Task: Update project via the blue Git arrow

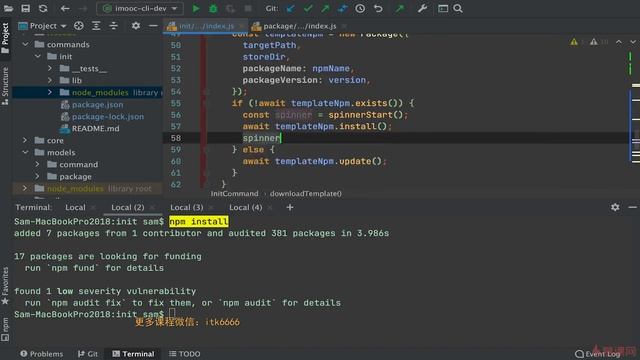Action: [x=291, y=8]
